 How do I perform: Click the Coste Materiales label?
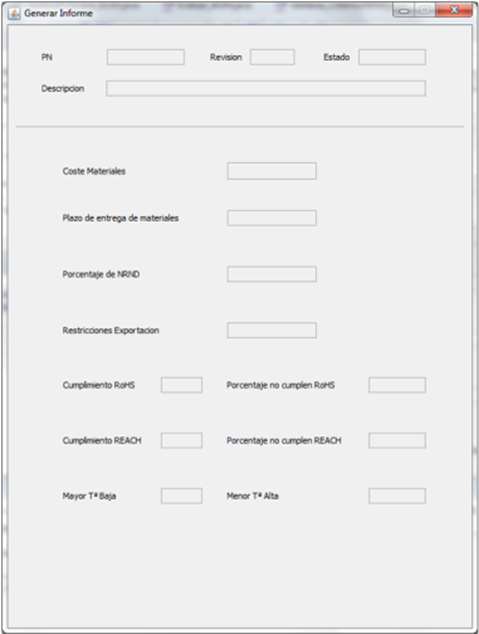tap(94, 171)
